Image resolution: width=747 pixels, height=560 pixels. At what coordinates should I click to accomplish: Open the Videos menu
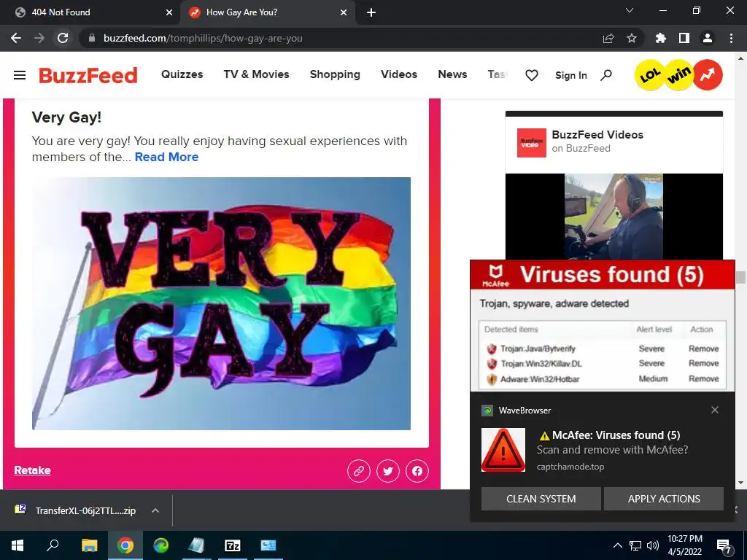[399, 74]
